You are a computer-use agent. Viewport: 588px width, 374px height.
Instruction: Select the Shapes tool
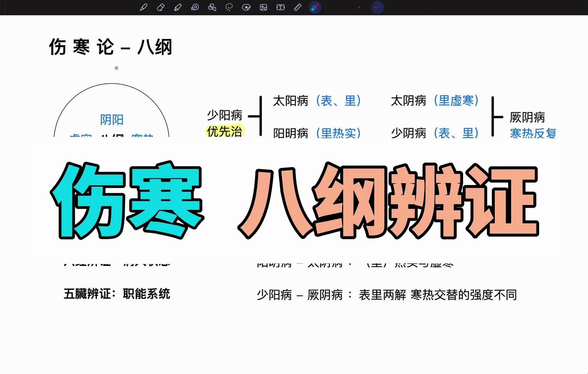tap(212, 7)
